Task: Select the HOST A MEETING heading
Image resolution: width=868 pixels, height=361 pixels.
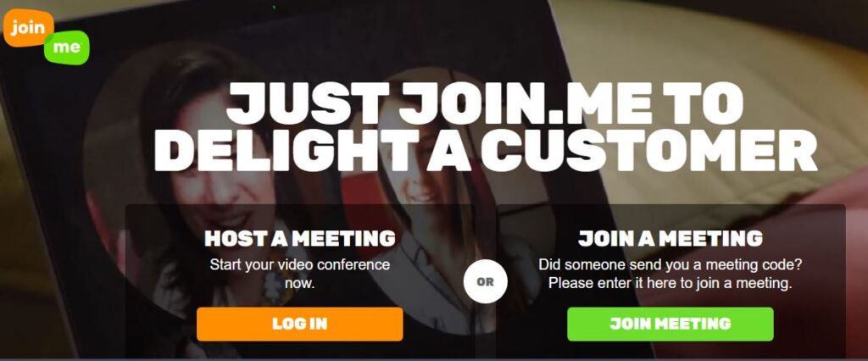Action: [299, 238]
